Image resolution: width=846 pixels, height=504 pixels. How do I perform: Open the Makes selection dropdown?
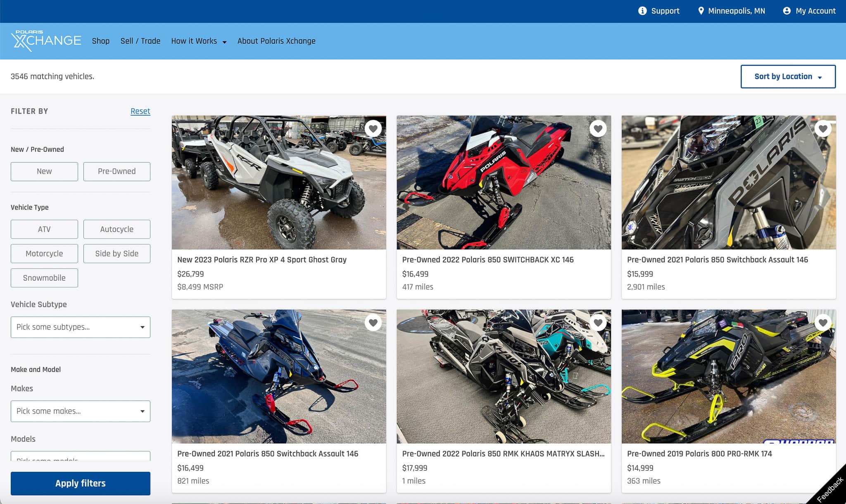pos(80,411)
